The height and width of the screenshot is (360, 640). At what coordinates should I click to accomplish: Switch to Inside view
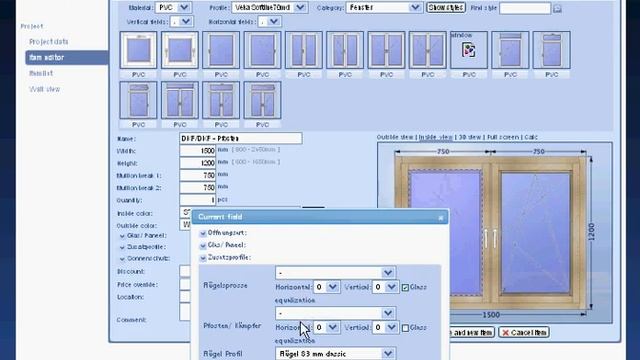[x=436, y=137]
